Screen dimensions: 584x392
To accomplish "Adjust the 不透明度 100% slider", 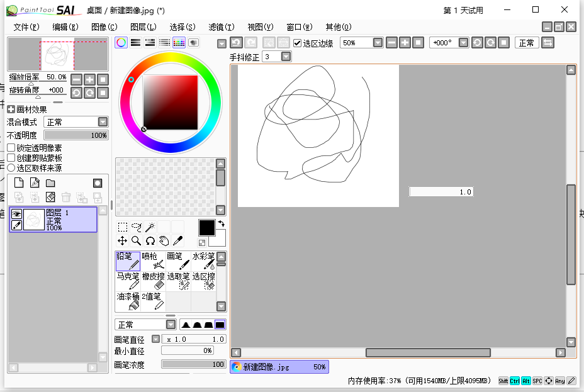I will pos(76,135).
